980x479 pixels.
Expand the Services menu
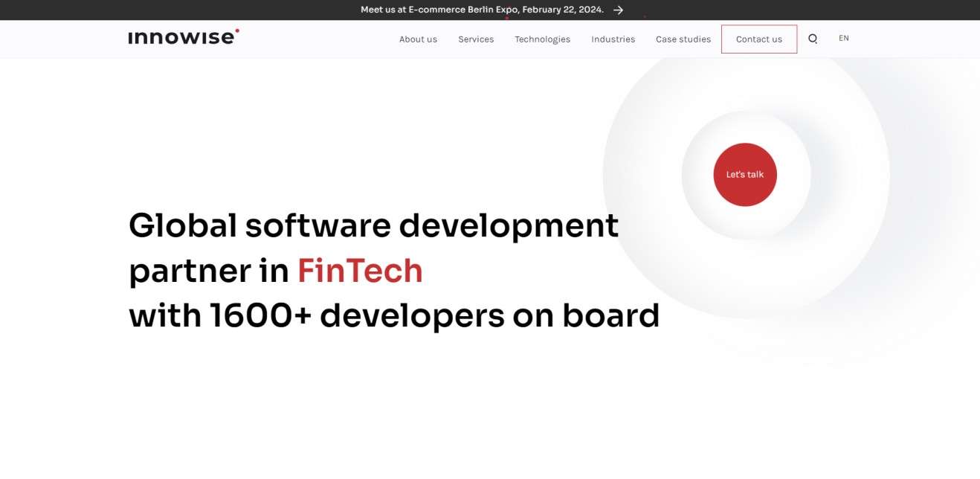tap(476, 39)
